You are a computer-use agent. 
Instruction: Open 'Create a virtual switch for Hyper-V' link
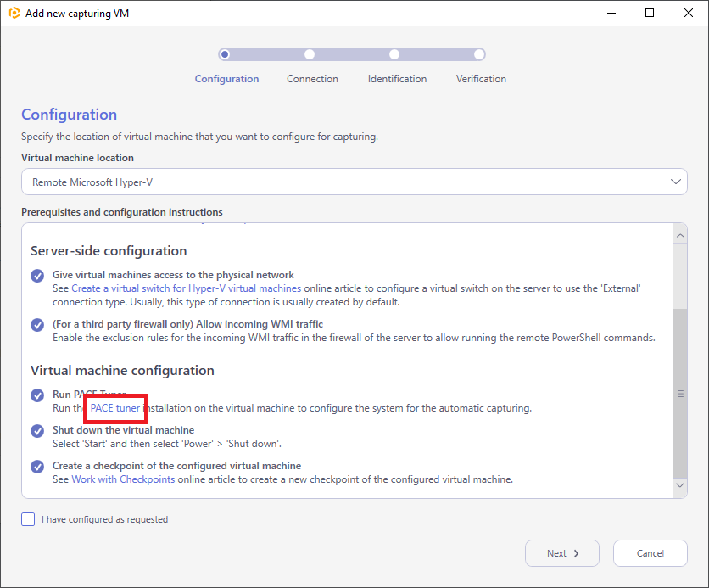[187, 288]
